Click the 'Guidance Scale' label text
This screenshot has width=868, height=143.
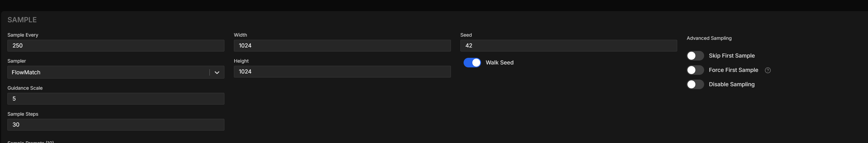(x=25, y=88)
